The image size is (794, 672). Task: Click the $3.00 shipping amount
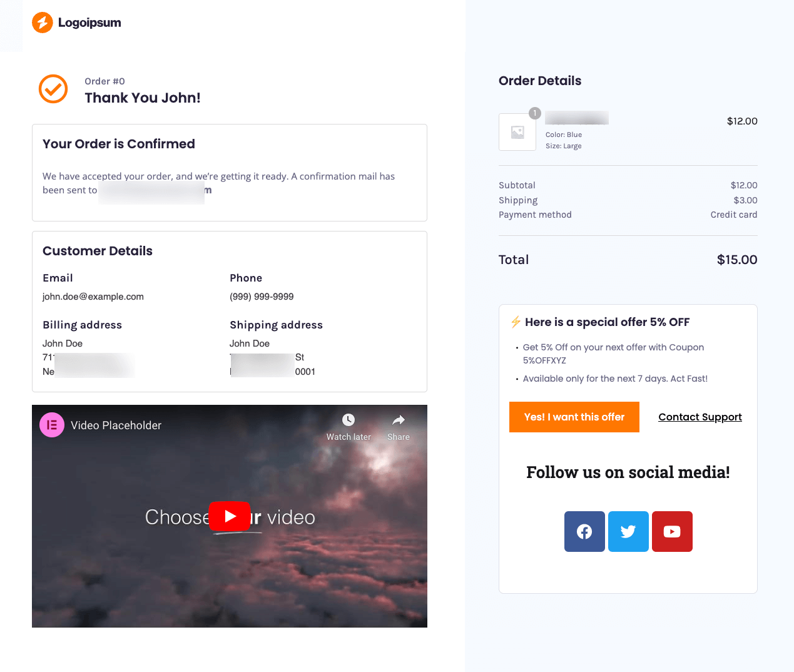745,200
